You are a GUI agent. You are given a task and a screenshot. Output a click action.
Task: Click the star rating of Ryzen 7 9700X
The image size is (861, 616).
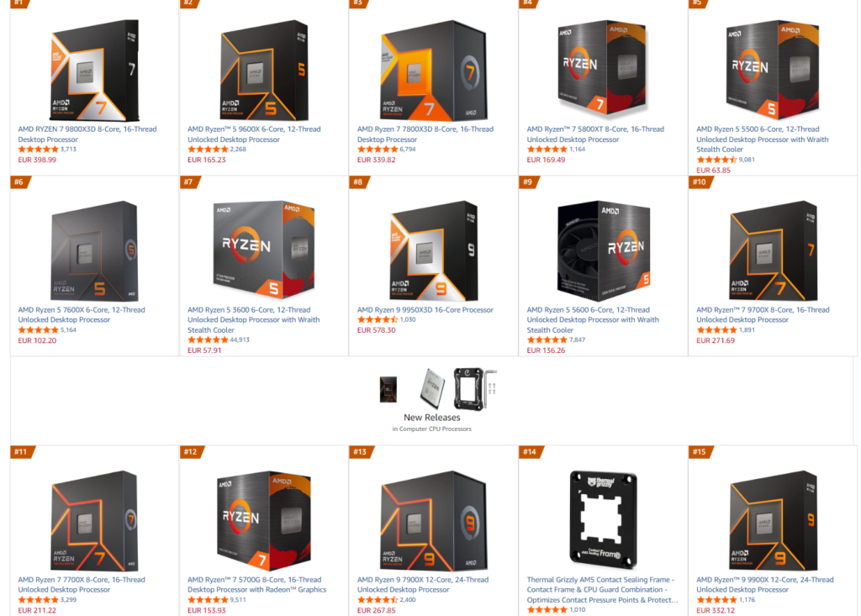coord(716,330)
